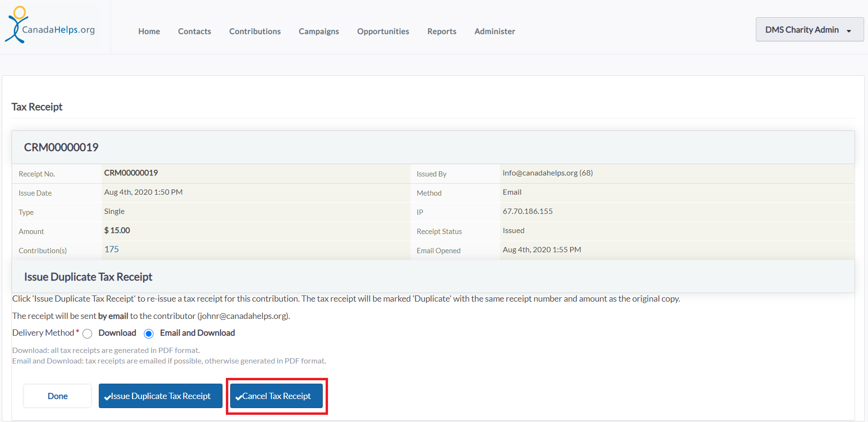Click the 'Amount' field label
This screenshot has width=868, height=422.
click(31, 232)
